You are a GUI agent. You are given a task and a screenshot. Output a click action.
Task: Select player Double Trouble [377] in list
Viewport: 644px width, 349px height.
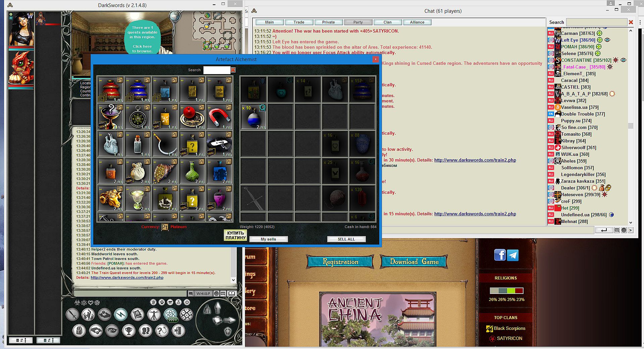coord(583,114)
